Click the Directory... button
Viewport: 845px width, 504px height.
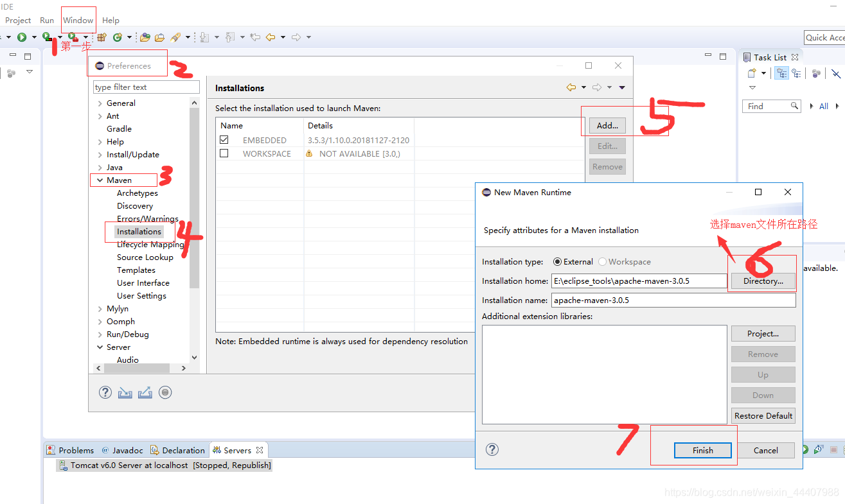tap(763, 281)
